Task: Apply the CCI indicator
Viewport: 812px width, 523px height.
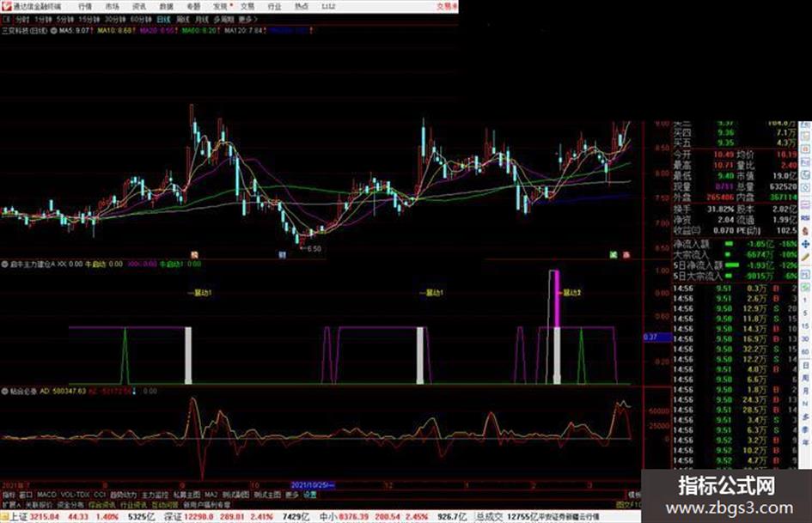Action: click(100, 495)
